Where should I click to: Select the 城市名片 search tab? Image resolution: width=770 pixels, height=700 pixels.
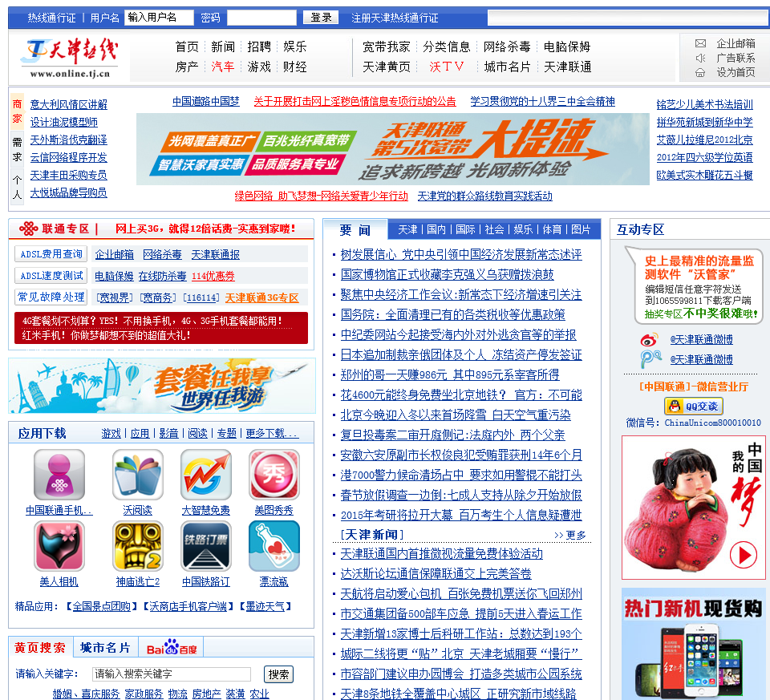pyautogui.click(x=106, y=647)
